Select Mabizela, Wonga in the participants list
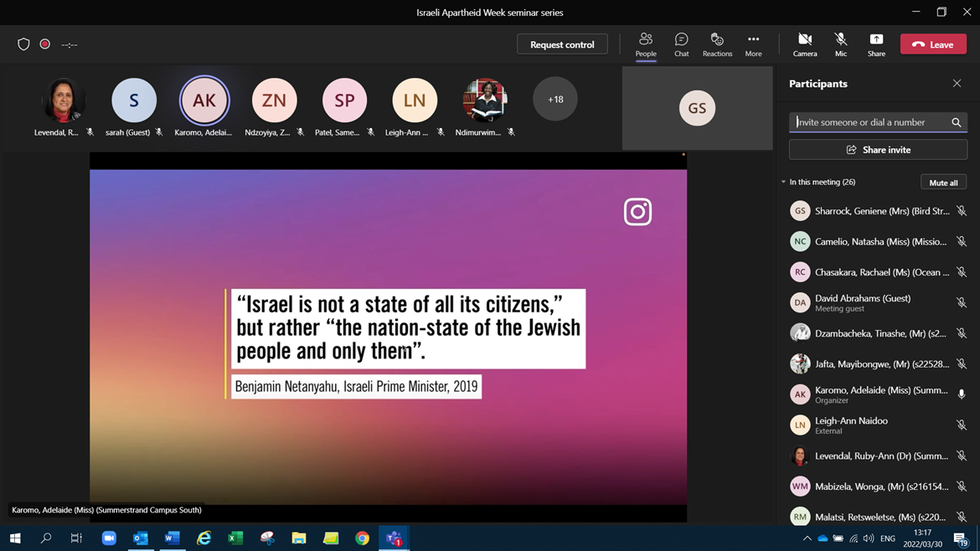Image resolution: width=980 pixels, height=551 pixels. [x=878, y=487]
